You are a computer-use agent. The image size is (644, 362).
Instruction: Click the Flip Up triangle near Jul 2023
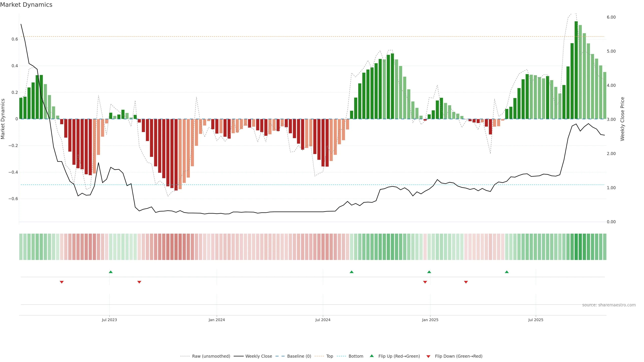click(111, 272)
